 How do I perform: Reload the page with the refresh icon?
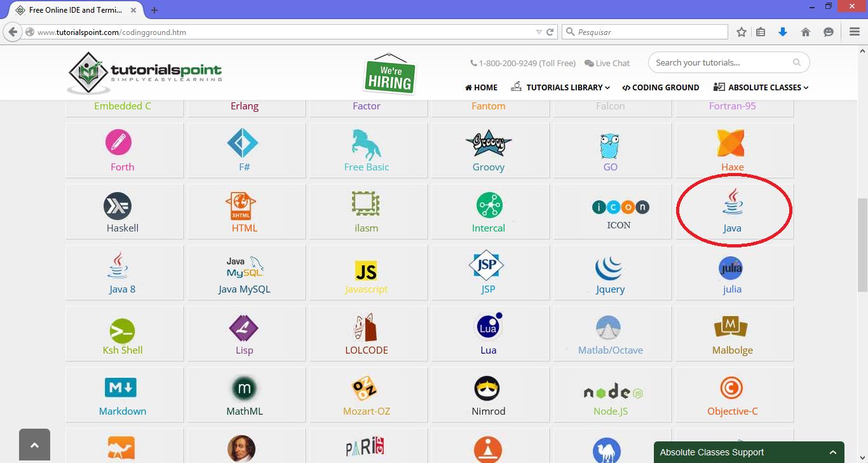point(550,32)
